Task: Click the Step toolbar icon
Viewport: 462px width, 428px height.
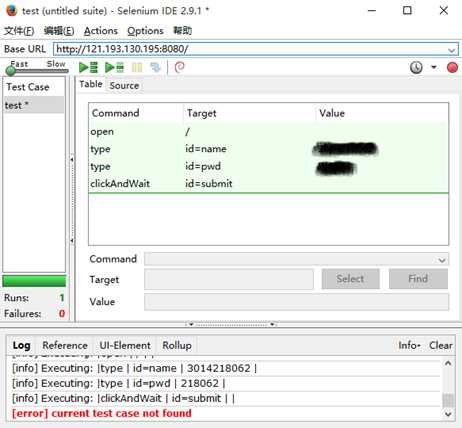Action: [155, 67]
